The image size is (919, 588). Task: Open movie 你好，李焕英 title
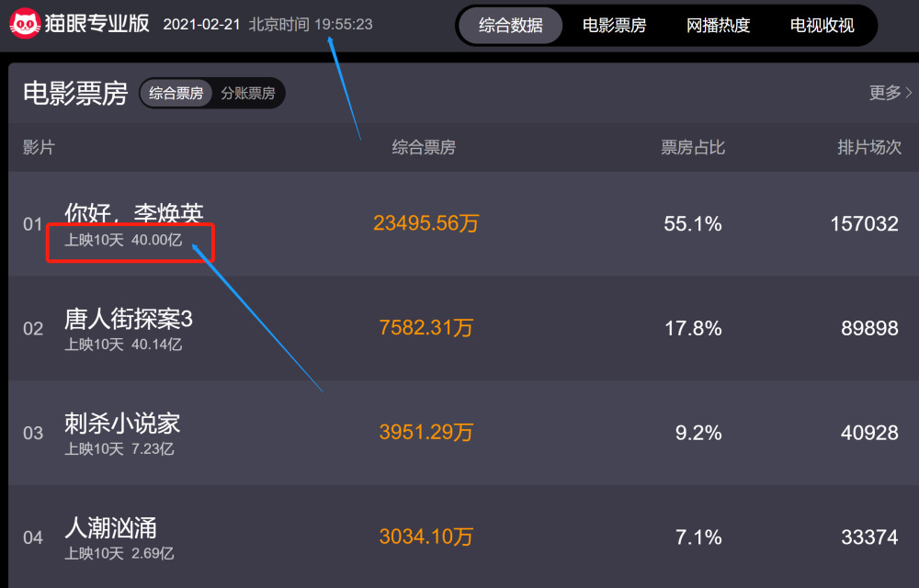134,213
